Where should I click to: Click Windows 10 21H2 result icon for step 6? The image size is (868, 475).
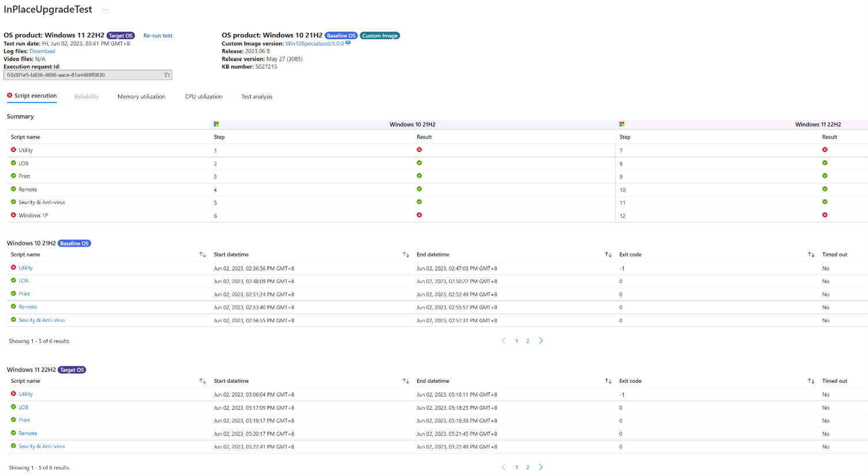pyautogui.click(x=419, y=215)
